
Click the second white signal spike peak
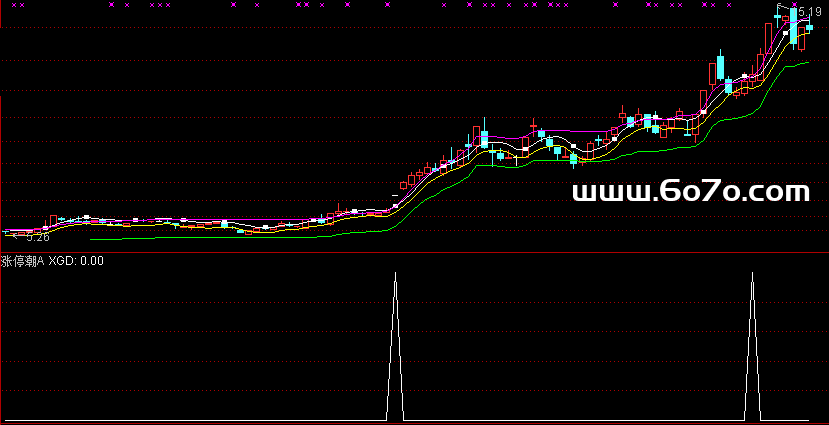(751, 273)
